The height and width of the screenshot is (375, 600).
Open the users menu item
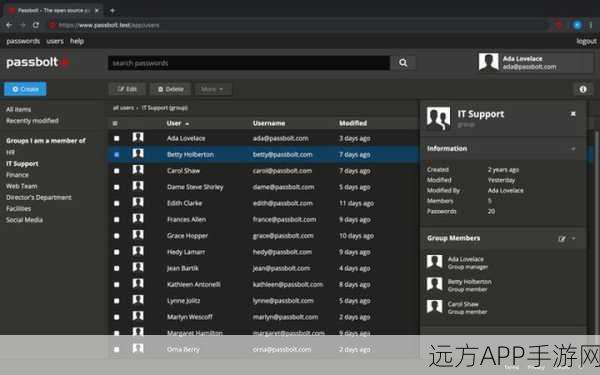click(55, 41)
